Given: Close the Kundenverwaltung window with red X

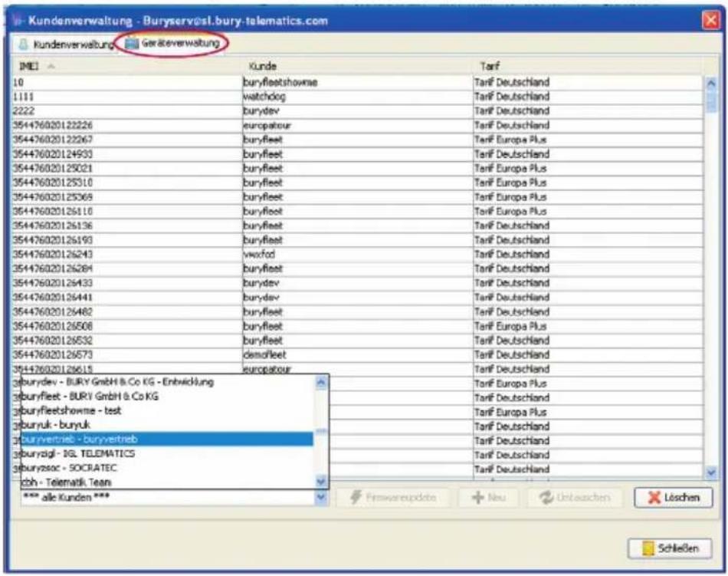Looking at the screenshot, I should coord(711,21).
